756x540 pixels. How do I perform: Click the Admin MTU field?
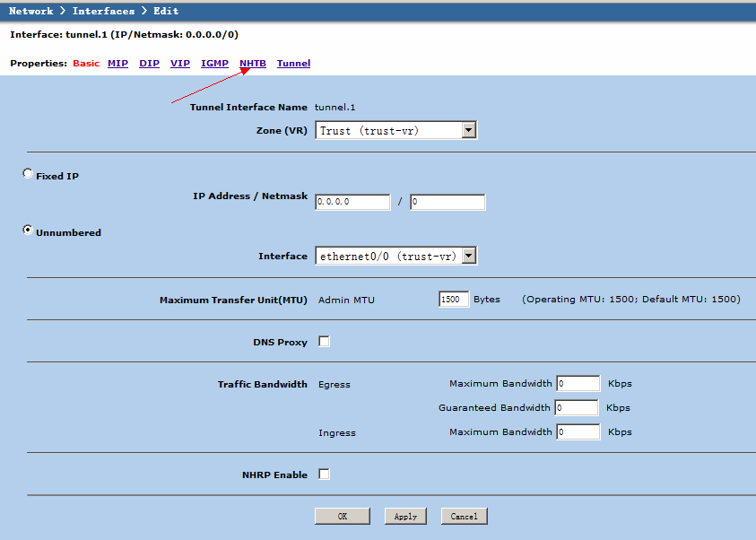[x=454, y=300]
